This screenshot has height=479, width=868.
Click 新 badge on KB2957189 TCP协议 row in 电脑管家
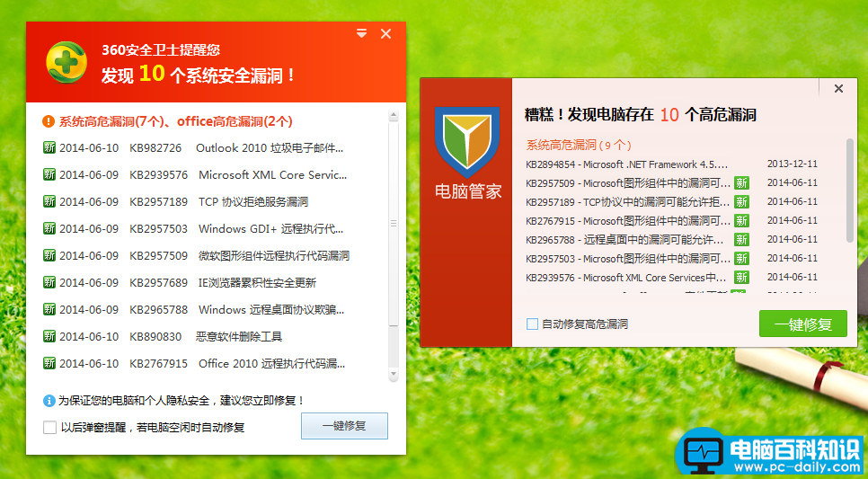click(742, 201)
